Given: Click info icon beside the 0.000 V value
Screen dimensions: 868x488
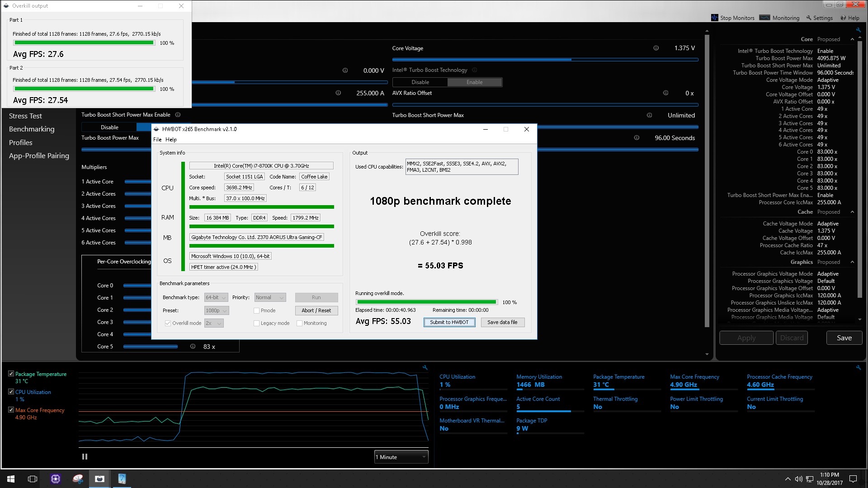Looking at the screenshot, I should (345, 70).
